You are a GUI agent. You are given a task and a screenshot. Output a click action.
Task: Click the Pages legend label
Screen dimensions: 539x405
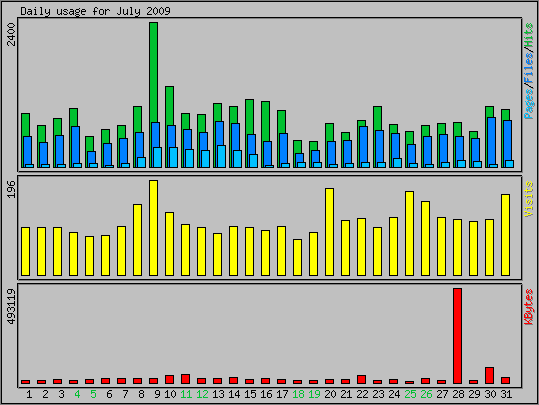[x=529, y=103]
